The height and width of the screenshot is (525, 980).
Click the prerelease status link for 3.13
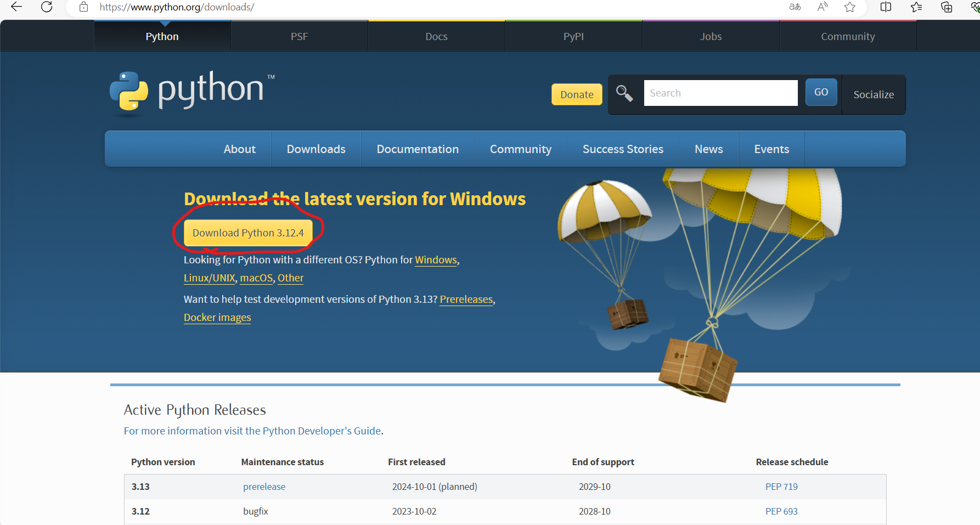click(264, 487)
